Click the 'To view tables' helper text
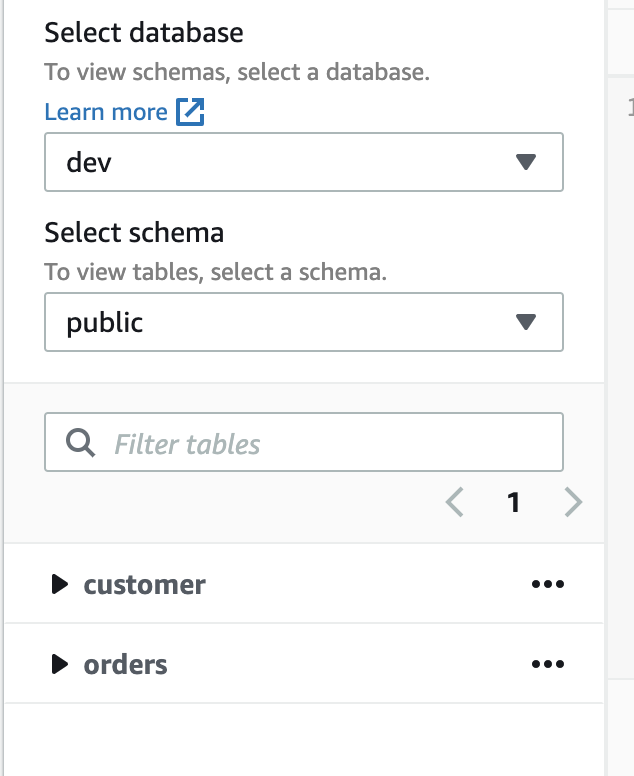 click(x=215, y=272)
